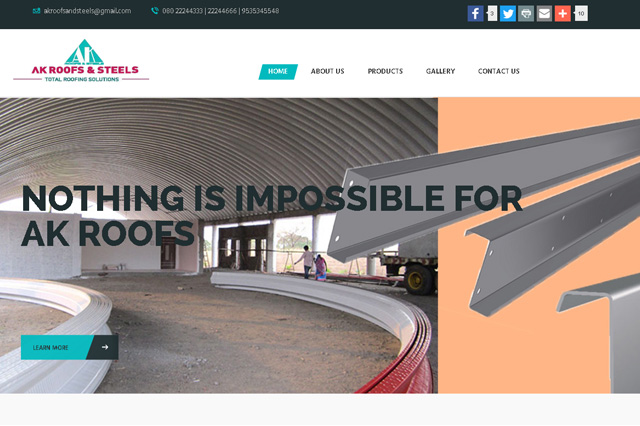Click the Twitter share icon
Screen dimensions: 640x426
pos(508,13)
